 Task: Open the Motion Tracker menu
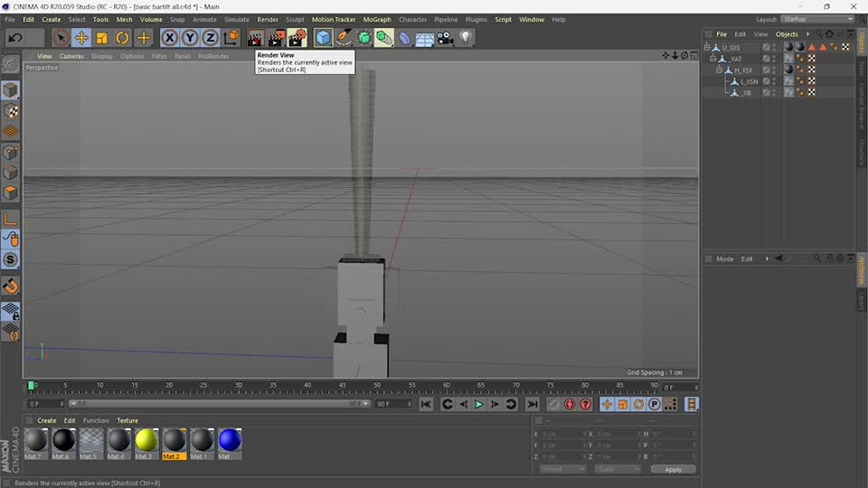[x=334, y=19]
